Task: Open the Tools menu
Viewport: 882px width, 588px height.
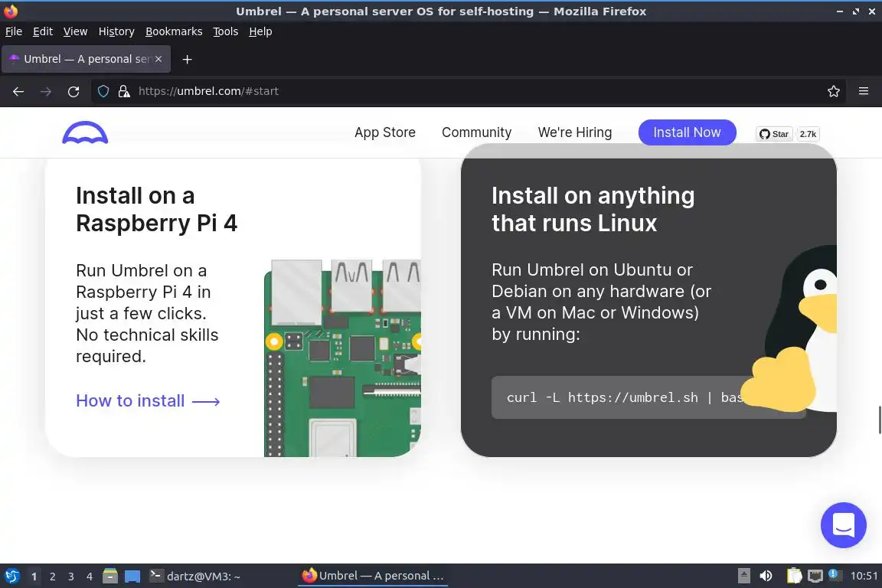Action: coord(226,31)
